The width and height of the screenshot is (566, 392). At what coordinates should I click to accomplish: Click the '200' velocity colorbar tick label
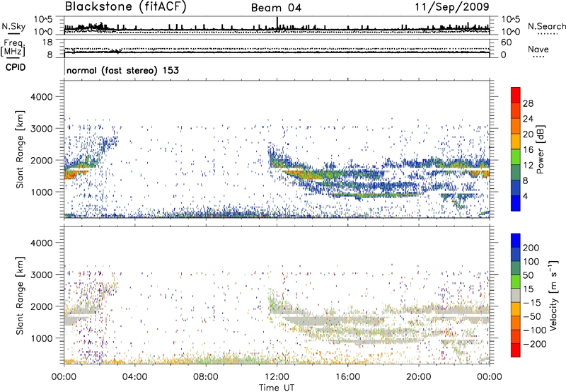[x=531, y=248]
